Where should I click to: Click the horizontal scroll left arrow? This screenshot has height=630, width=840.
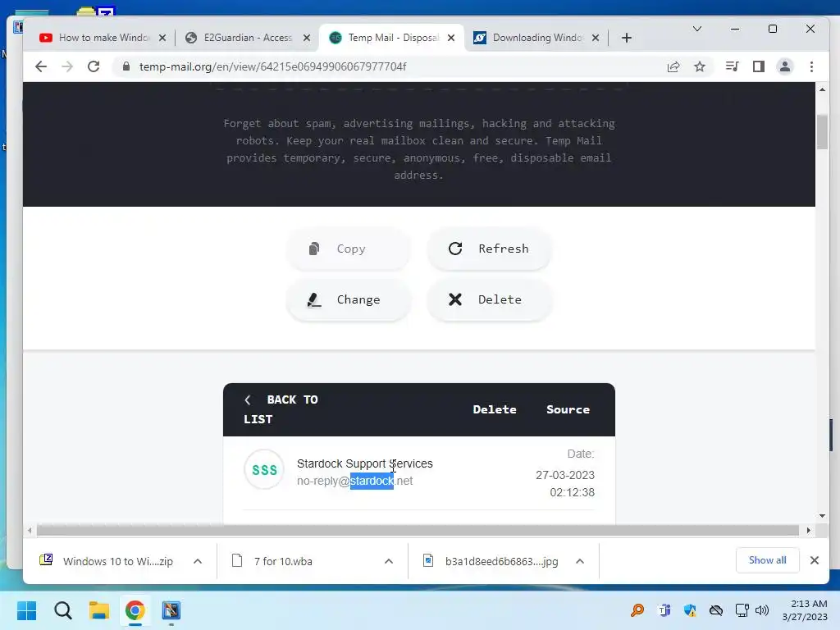tap(30, 531)
